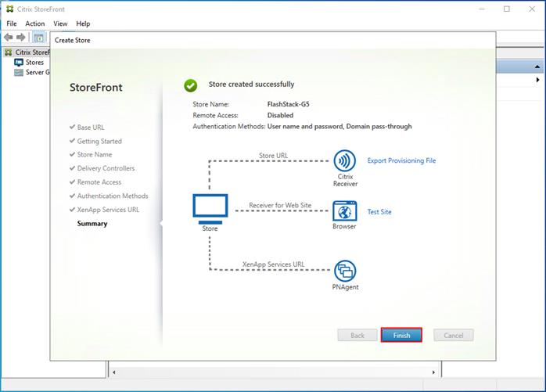This screenshot has width=546, height=392.
Task: Click the Server Group node icon
Action: [x=19, y=72]
